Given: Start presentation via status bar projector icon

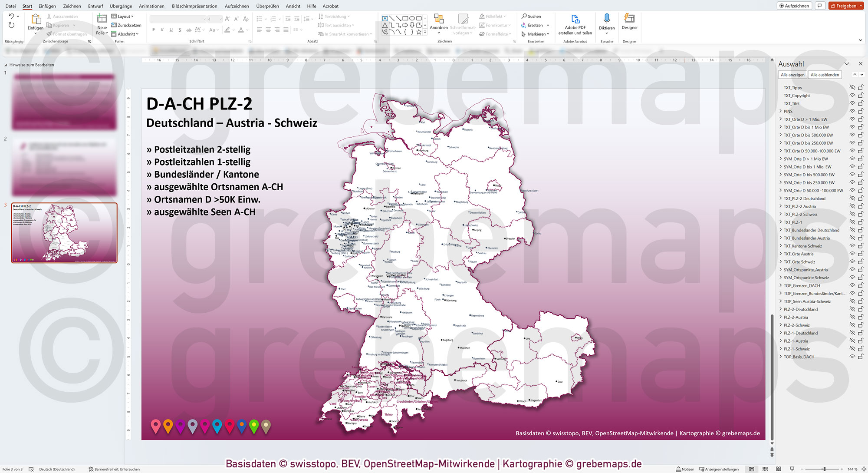Looking at the screenshot, I should point(792,469).
